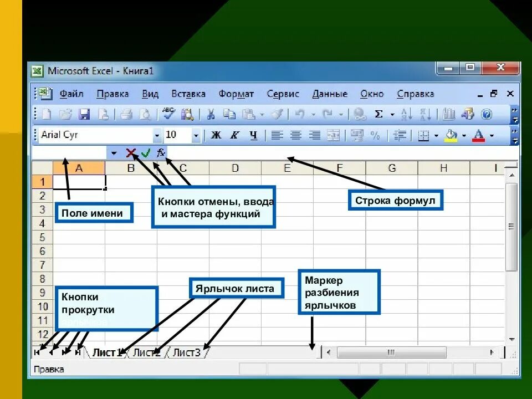Screen dimensions: 532x399
Task: Click the fx insert function button
Action: coord(161,153)
